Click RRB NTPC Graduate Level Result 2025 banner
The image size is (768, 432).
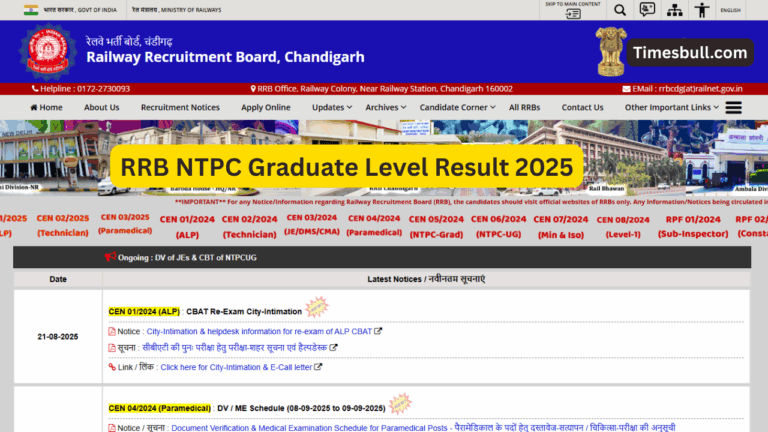point(347,167)
